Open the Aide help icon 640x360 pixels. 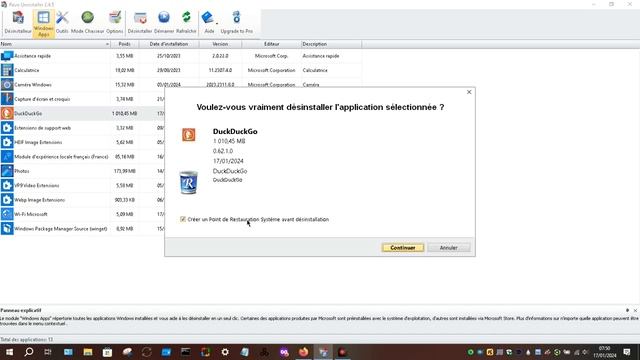[208, 22]
